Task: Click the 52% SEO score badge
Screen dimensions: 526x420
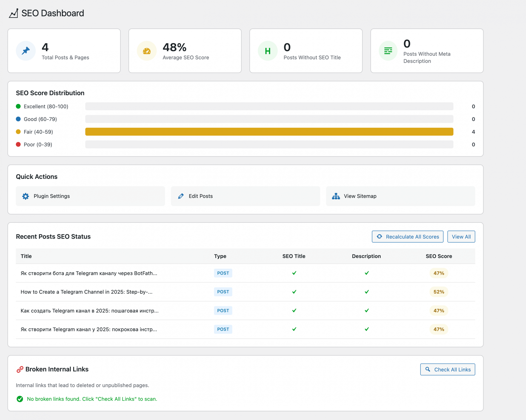Action: pyautogui.click(x=439, y=292)
